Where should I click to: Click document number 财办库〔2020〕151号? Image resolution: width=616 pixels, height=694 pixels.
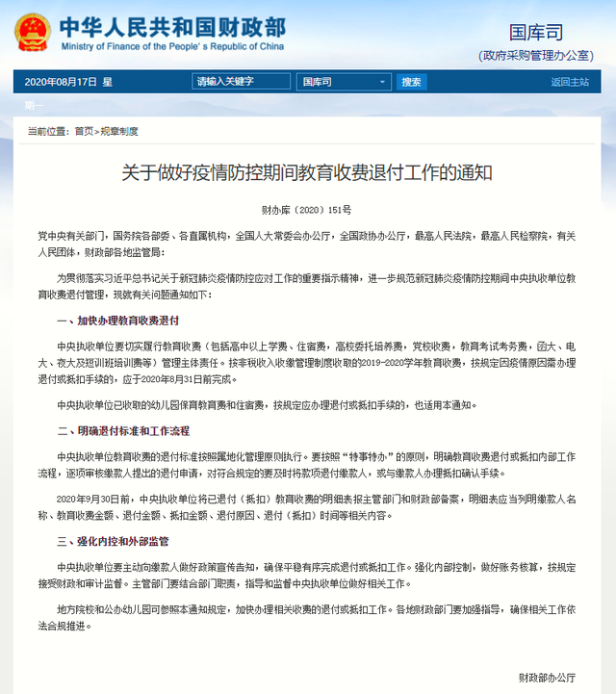307,209
